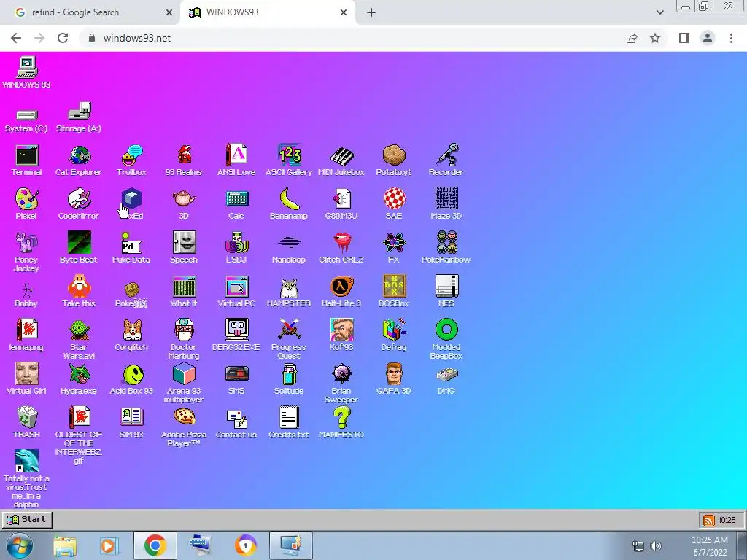Open the Calc calculator icon

[x=236, y=204]
